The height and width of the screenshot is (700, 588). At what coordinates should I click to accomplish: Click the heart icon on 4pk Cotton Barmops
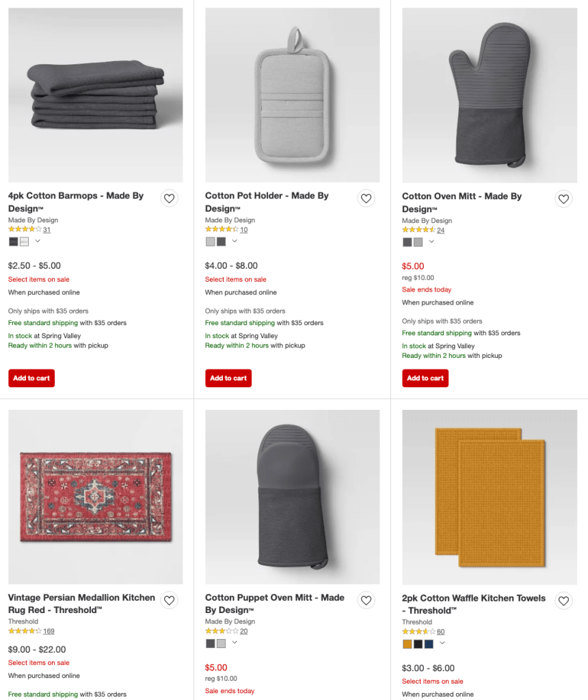(169, 198)
